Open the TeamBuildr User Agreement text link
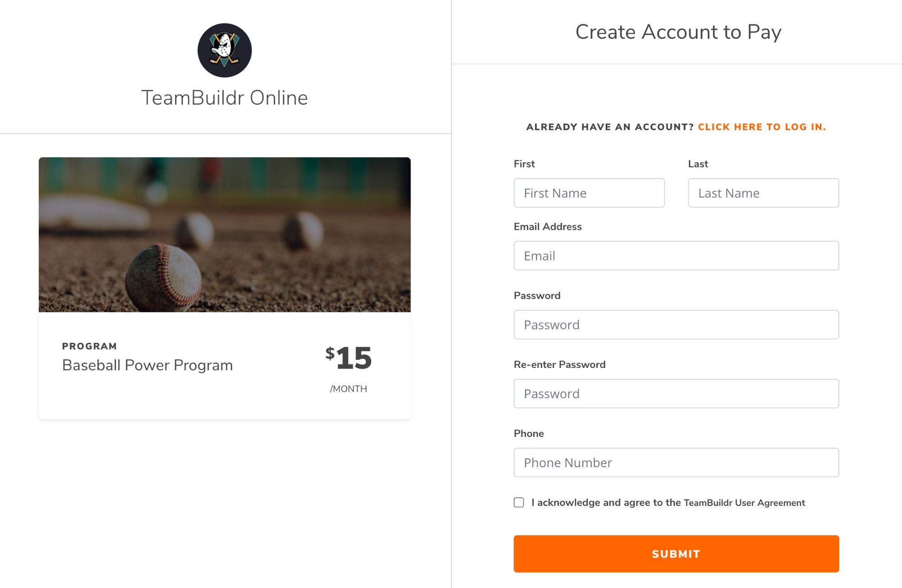Image resolution: width=902 pixels, height=588 pixels. [744, 503]
